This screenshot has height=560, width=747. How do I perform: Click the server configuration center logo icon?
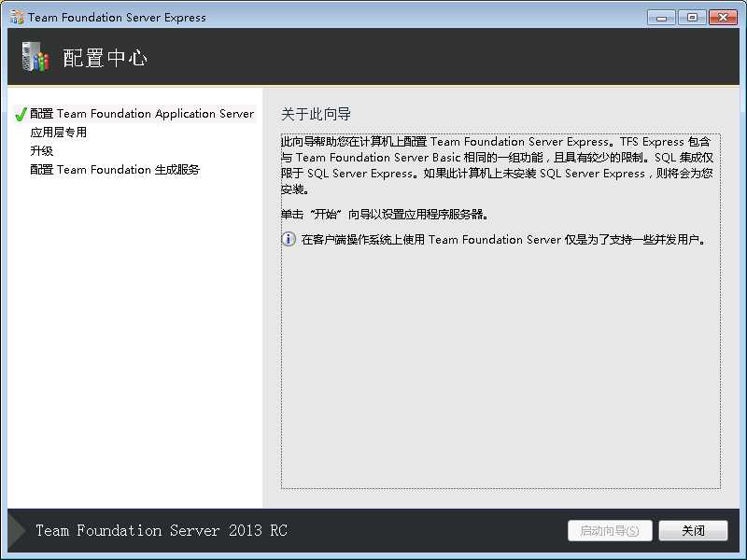tap(35, 57)
